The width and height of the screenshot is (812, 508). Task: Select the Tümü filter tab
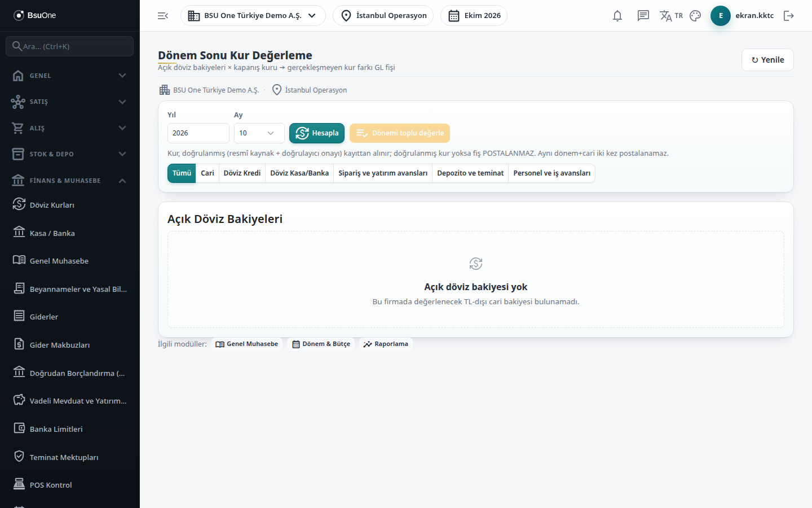click(182, 173)
